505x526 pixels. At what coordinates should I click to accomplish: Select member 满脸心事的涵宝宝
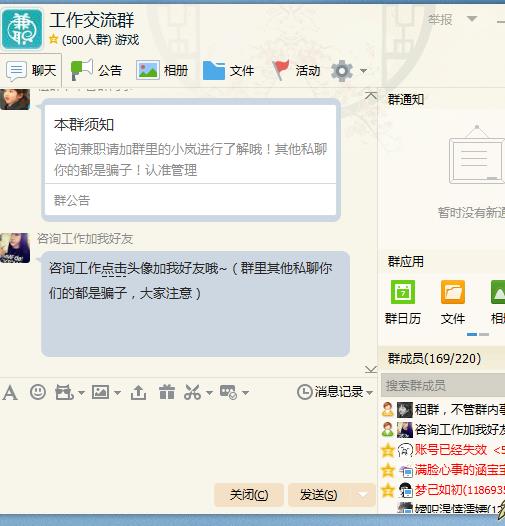point(443,470)
